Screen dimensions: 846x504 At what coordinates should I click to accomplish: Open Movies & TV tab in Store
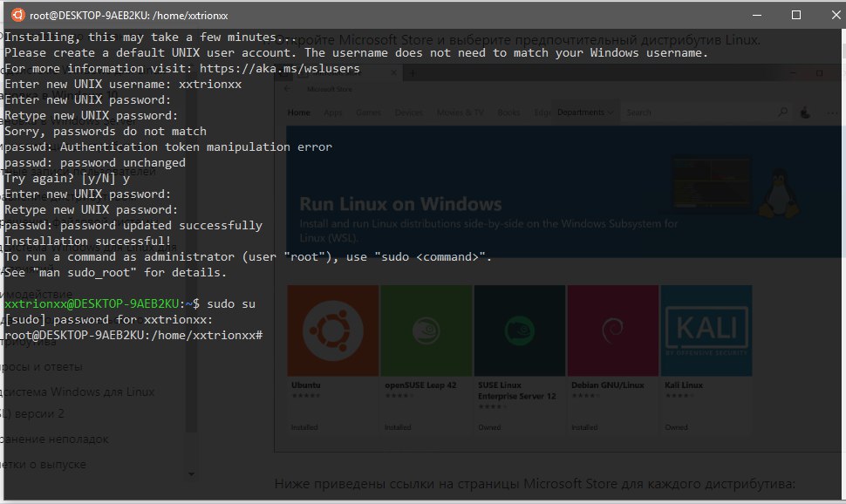[x=461, y=112]
